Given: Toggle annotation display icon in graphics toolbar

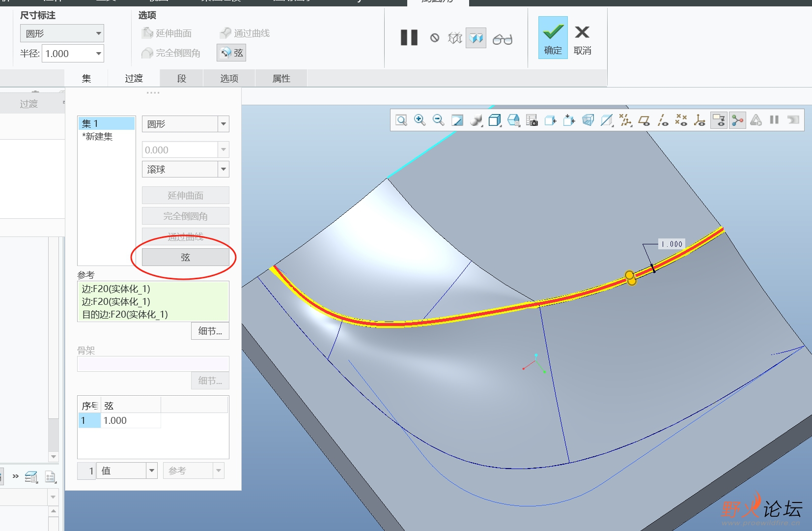Looking at the screenshot, I should 719,120.
